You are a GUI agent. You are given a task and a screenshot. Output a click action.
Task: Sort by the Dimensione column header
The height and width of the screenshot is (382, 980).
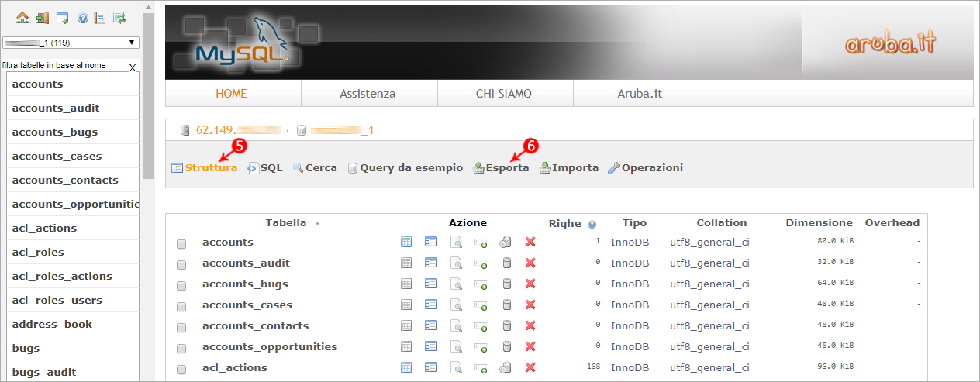(x=819, y=222)
